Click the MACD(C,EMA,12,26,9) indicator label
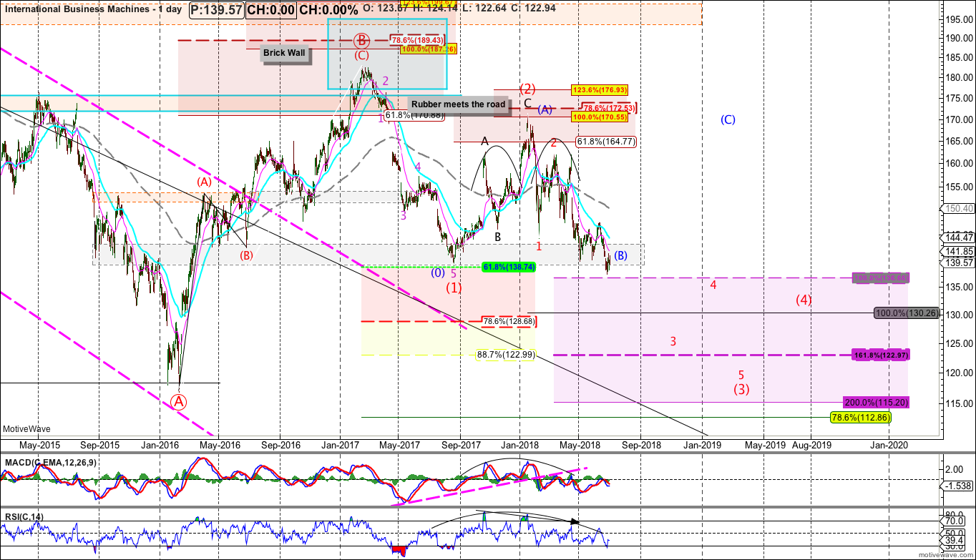Image resolution: width=976 pixels, height=560 pixels. tap(50, 463)
